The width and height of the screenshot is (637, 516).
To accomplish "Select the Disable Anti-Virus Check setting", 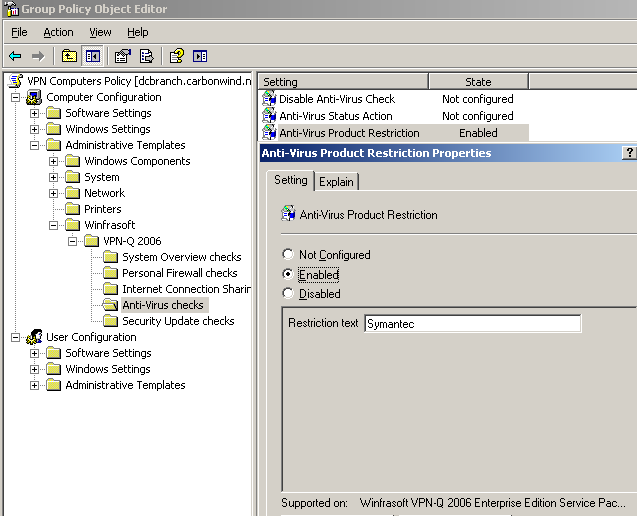I will 337,99.
